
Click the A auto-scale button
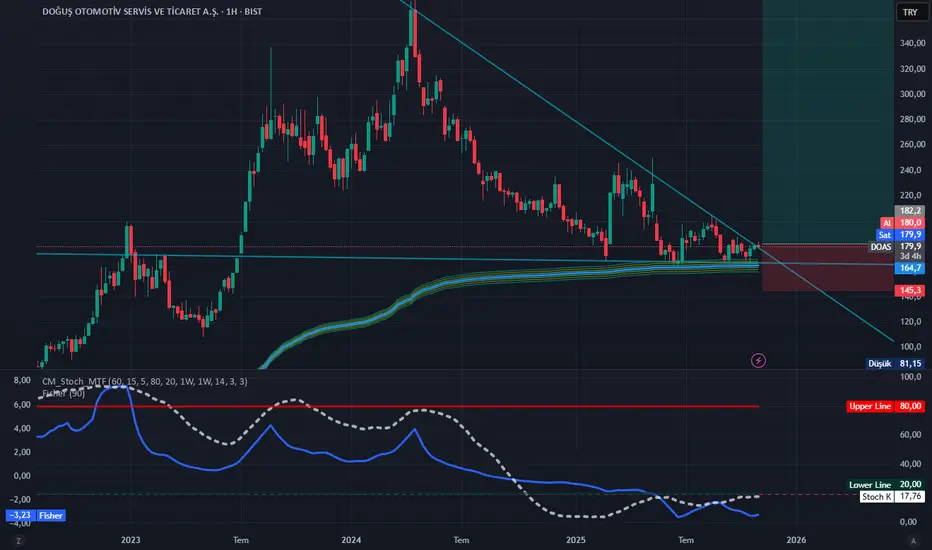(913, 540)
